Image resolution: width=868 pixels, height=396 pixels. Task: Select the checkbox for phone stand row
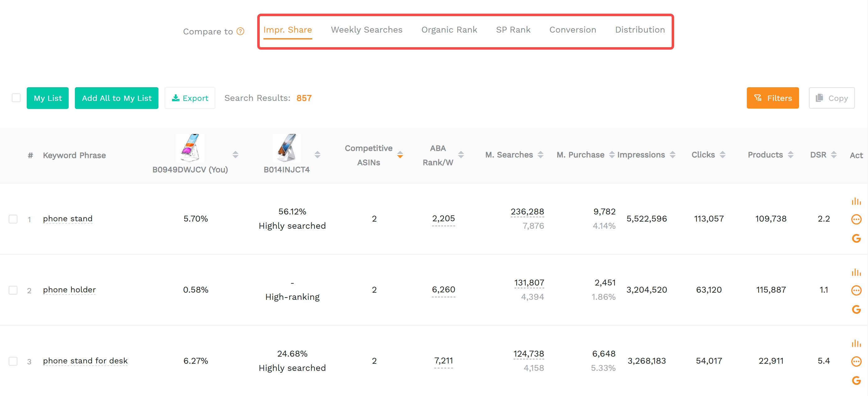pyautogui.click(x=13, y=219)
